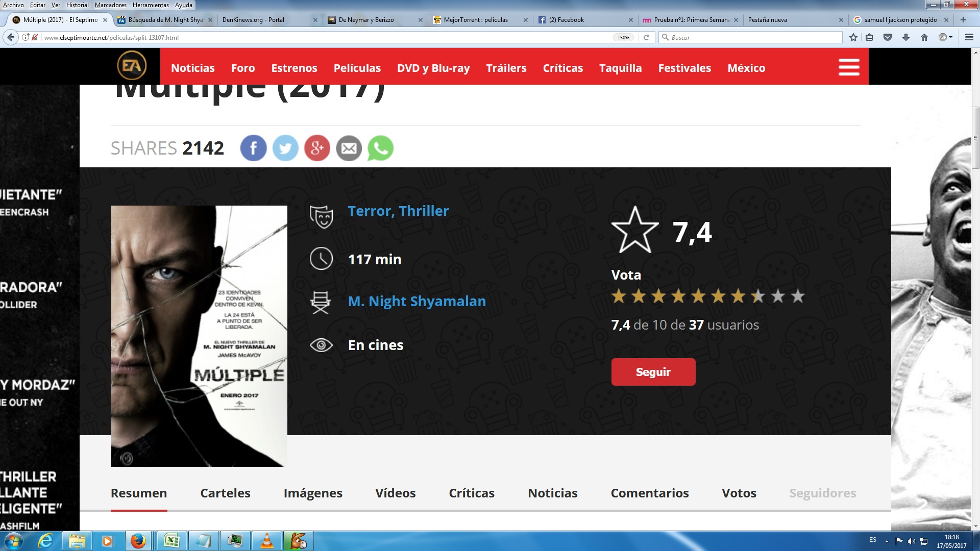The width and height of the screenshot is (980, 551).
Task: Click the URL address bar
Action: (x=327, y=37)
